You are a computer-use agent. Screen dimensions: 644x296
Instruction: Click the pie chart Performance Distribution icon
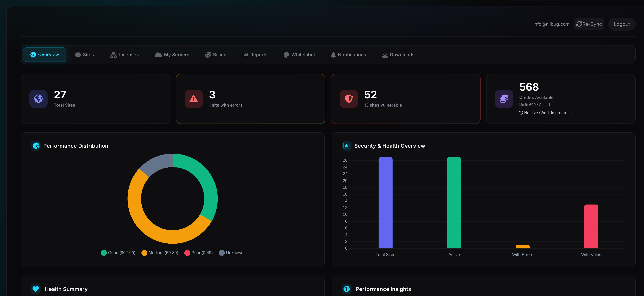tap(36, 146)
